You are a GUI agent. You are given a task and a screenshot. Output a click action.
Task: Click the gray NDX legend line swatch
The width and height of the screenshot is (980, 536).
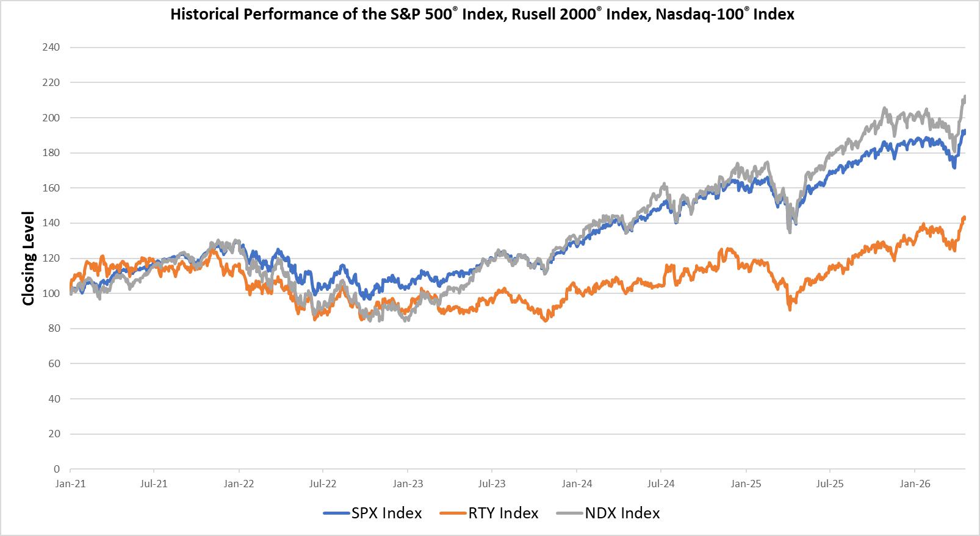570,514
